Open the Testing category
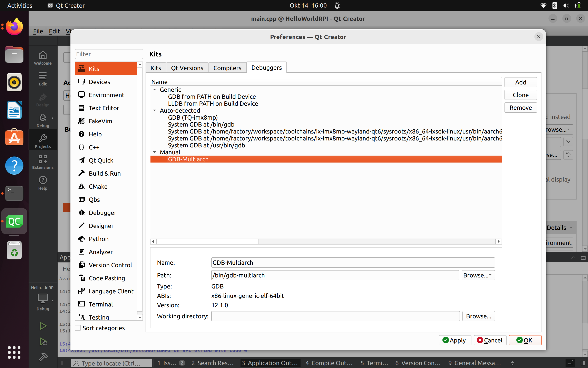Screen dimensions: 588x368 106,317
